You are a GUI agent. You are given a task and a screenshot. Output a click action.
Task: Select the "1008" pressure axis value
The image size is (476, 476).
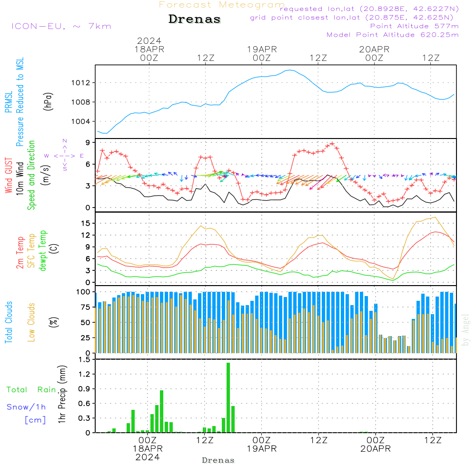[81, 102]
